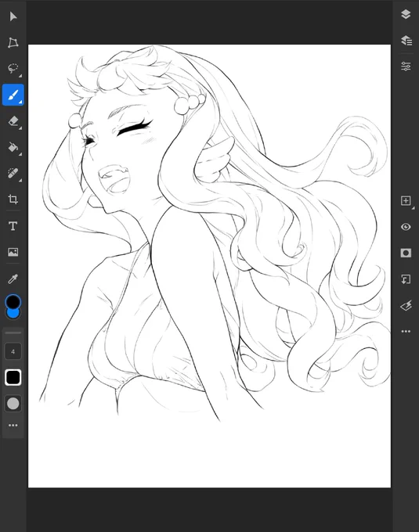Add a new layer

point(406,200)
